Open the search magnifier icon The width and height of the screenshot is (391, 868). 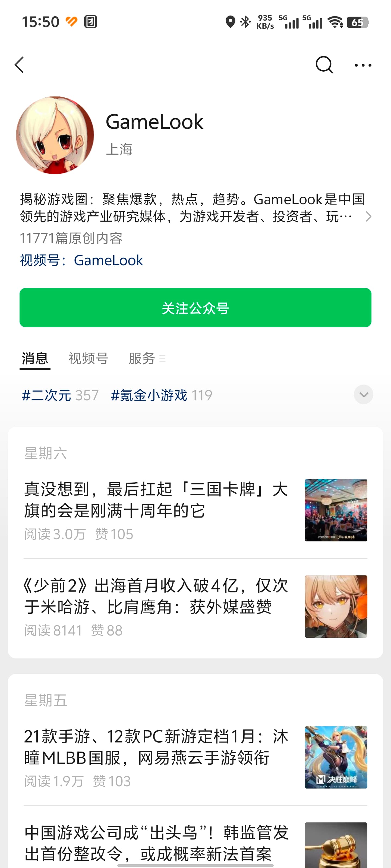[x=324, y=65]
